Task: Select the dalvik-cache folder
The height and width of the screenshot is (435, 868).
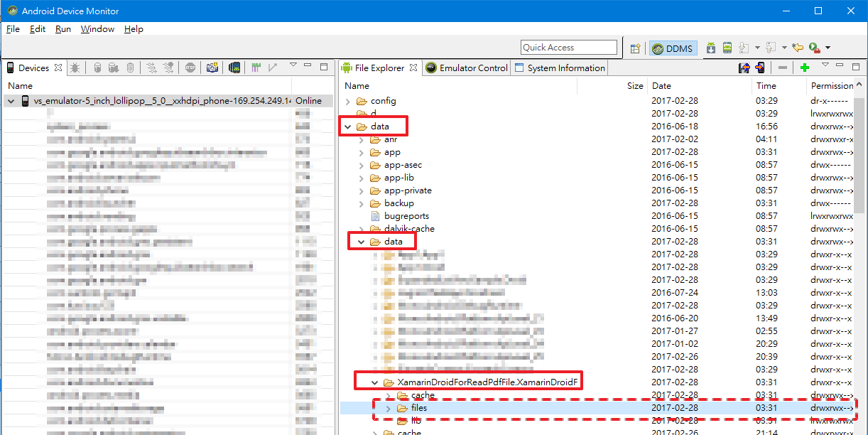Action: click(x=409, y=229)
